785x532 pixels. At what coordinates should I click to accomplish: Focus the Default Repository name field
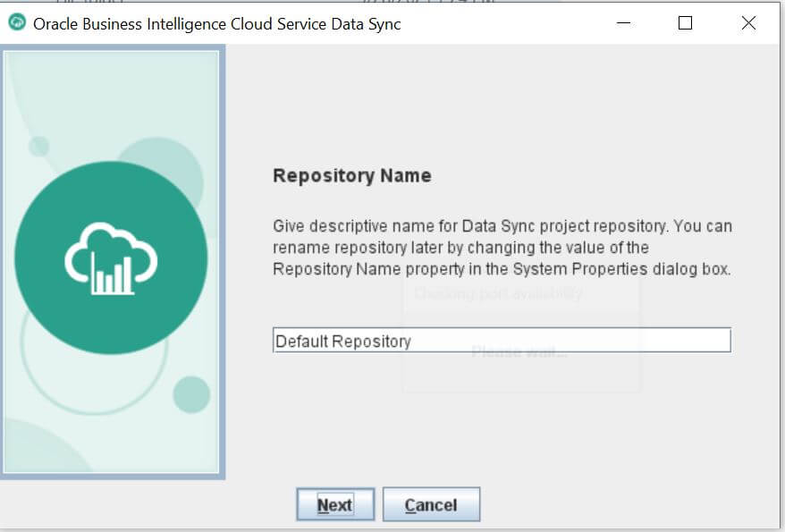pos(502,341)
